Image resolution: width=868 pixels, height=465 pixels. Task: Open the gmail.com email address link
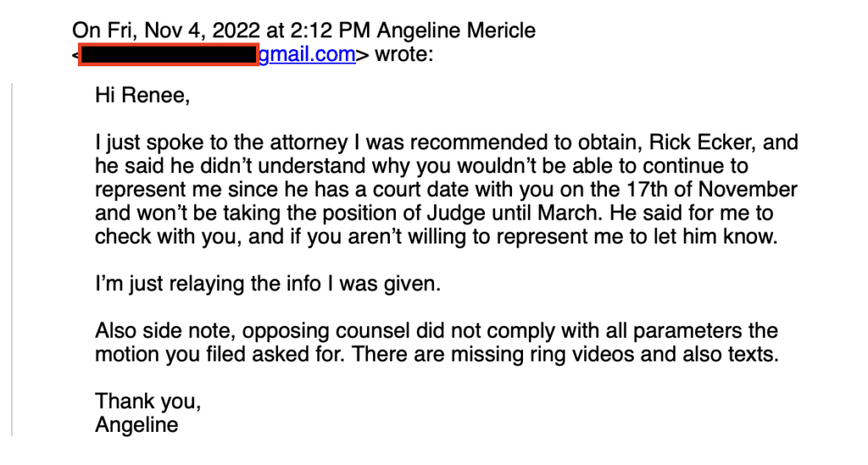coord(307,55)
